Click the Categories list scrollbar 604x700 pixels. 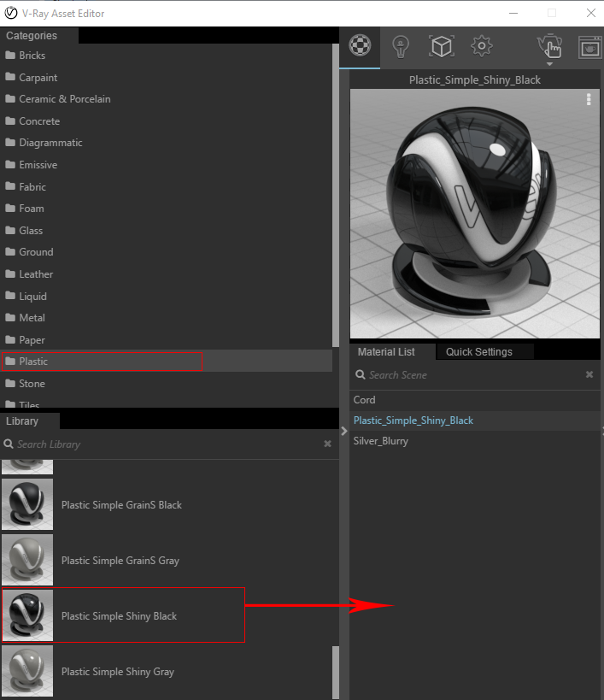pos(336,195)
